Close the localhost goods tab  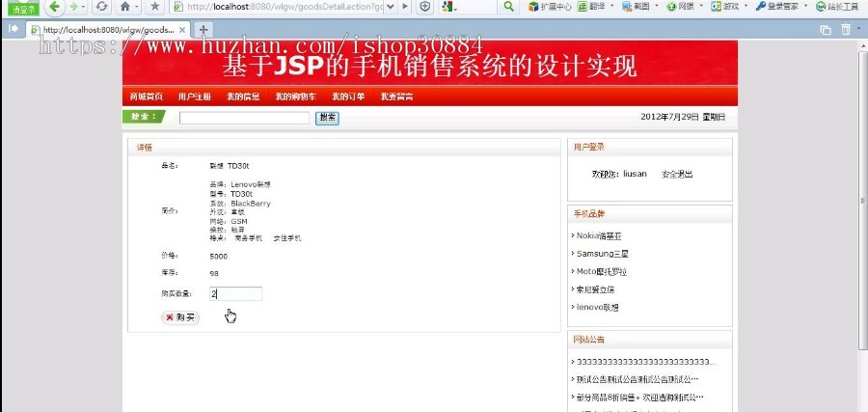tap(182, 30)
